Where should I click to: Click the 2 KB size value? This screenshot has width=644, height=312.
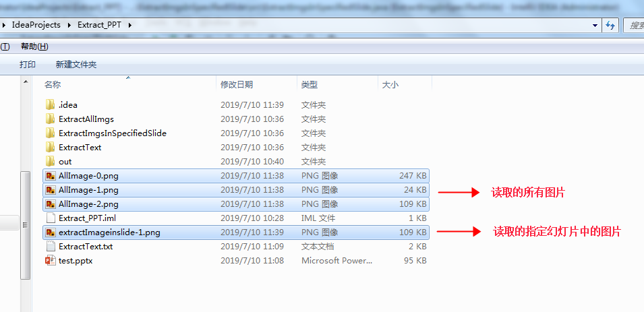click(417, 247)
